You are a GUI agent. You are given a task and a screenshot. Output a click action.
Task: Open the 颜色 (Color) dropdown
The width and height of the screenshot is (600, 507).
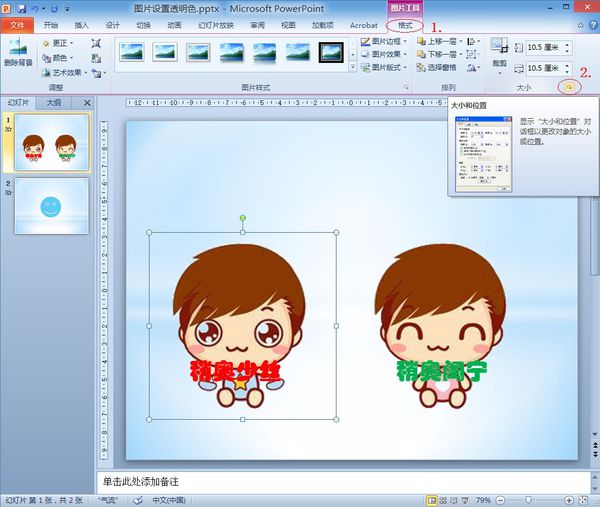[x=58, y=58]
